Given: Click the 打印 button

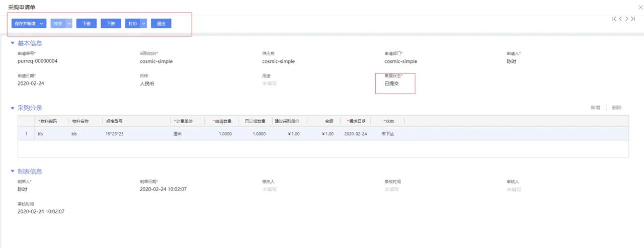Looking at the screenshot, I should coord(132,24).
